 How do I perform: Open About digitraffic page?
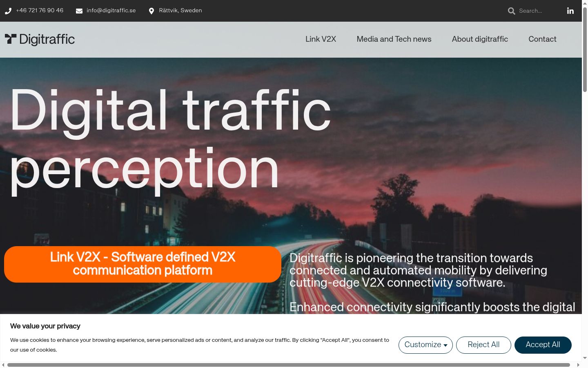point(480,39)
